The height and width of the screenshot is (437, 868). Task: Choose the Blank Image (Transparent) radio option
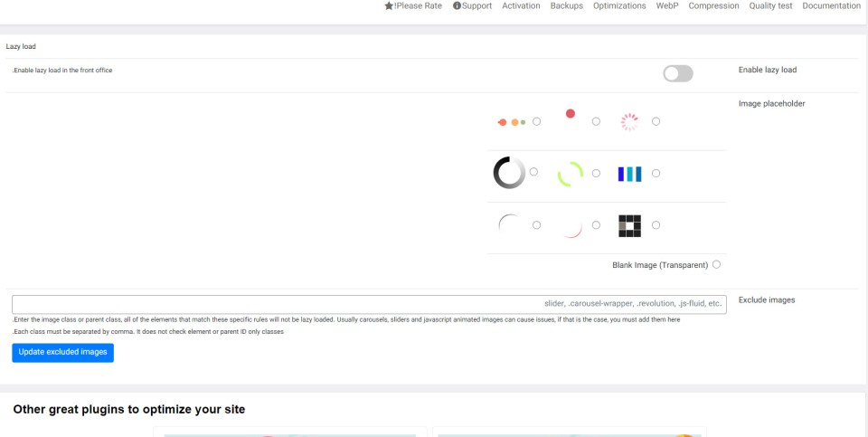[x=716, y=264]
